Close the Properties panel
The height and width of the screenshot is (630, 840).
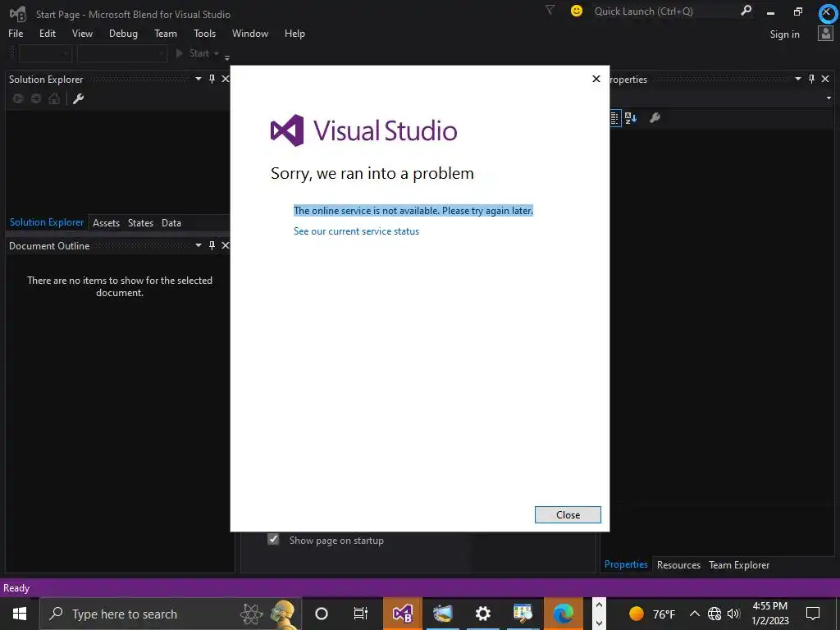pyautogui.click(x=825, y=79)
